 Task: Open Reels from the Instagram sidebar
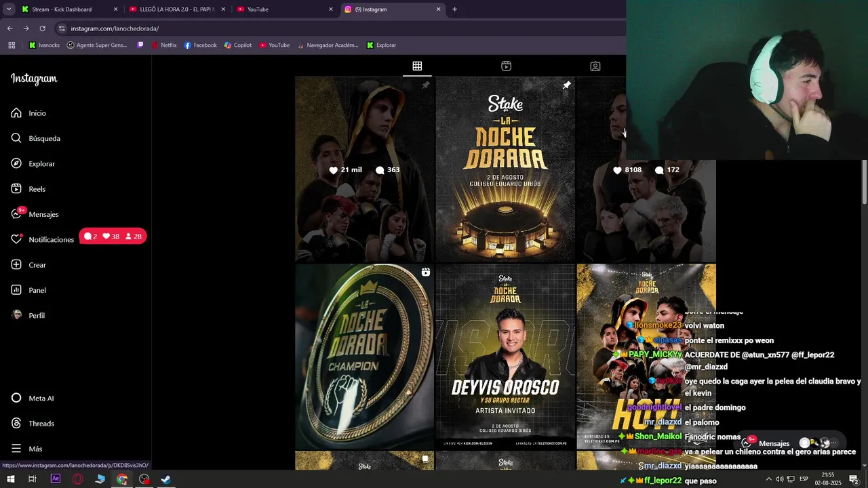[28, 189]
